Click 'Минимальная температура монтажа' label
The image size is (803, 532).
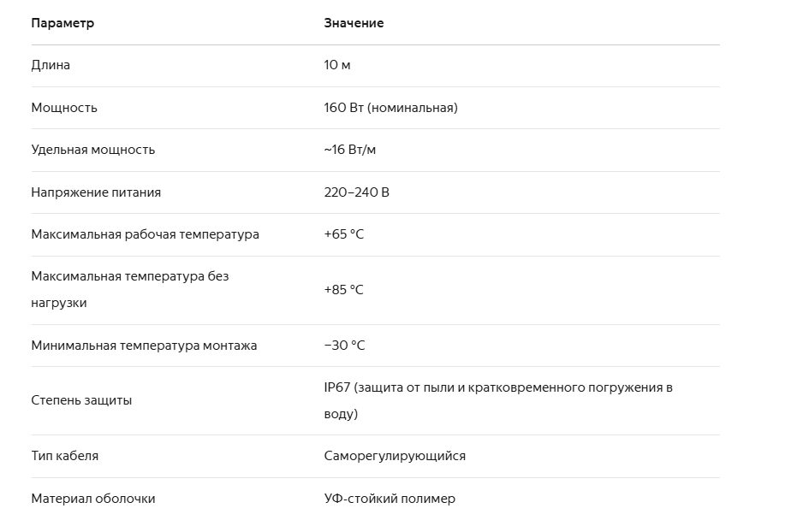point(144,346)
